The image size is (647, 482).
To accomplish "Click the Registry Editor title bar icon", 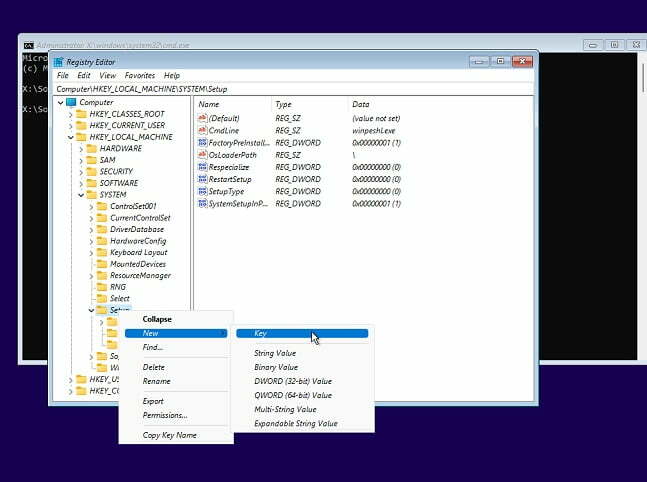I will click(59, 62).
